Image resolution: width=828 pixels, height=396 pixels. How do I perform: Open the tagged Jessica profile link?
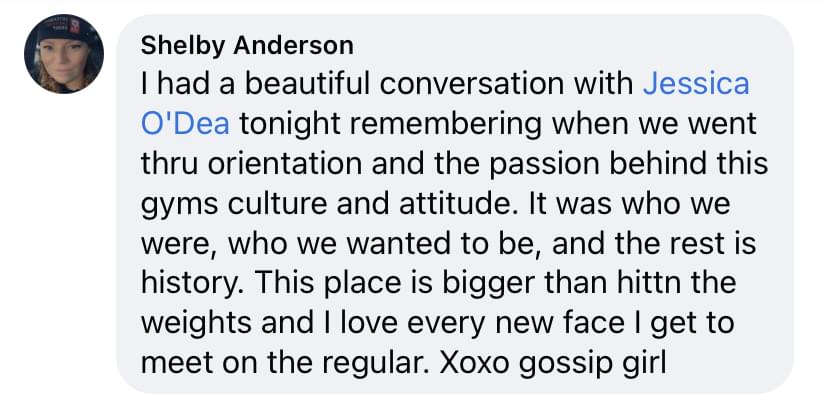click(696, 84)
